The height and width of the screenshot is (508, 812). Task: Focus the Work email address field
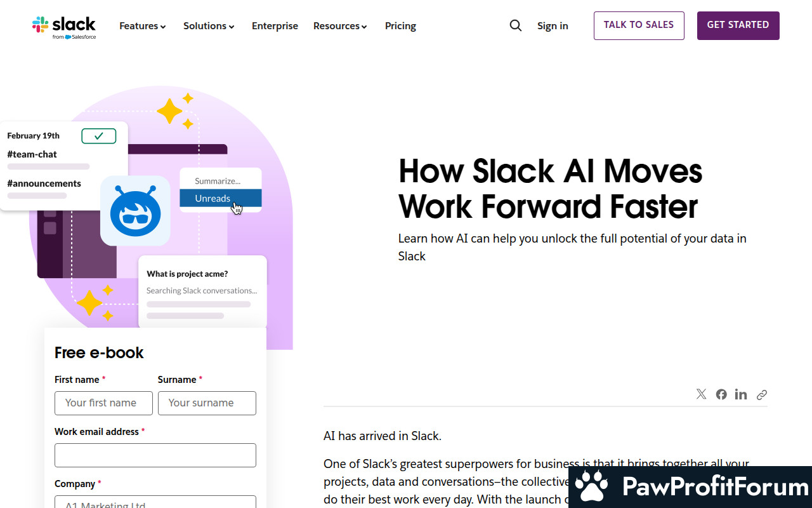pos(155,455)
